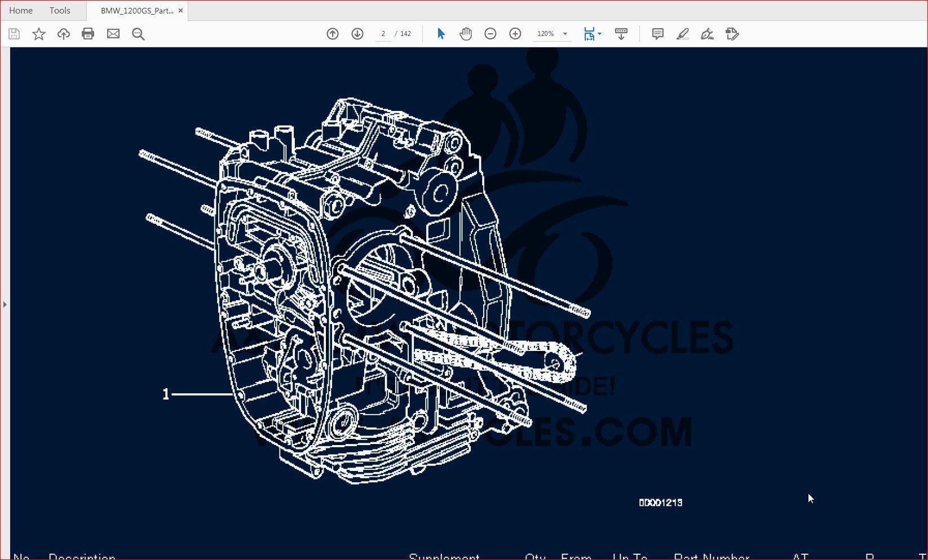Go to previous page arrow
The height and width of the screenshot is (560, 928).
pos(333,34)
